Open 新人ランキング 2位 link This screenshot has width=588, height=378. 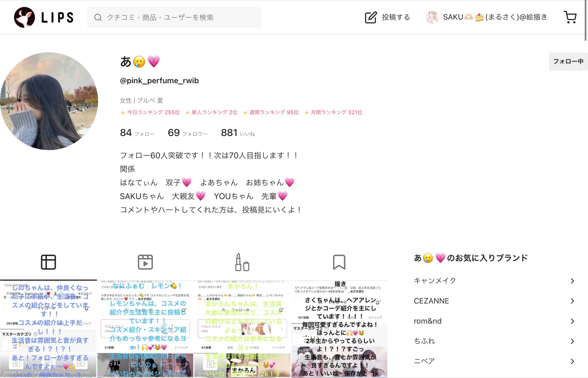point(214,112)
